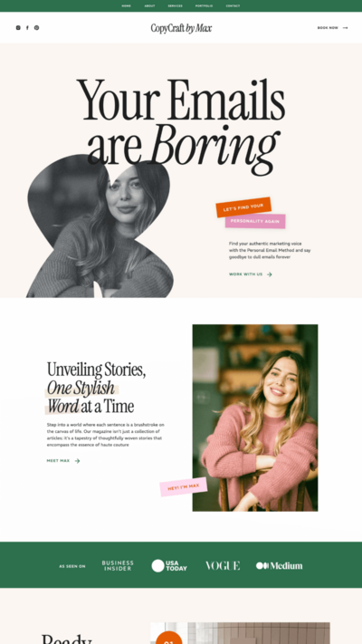This screenshot has width=362, height=644.
Task: Open the Facebook social icon
Action: [27, 28]
